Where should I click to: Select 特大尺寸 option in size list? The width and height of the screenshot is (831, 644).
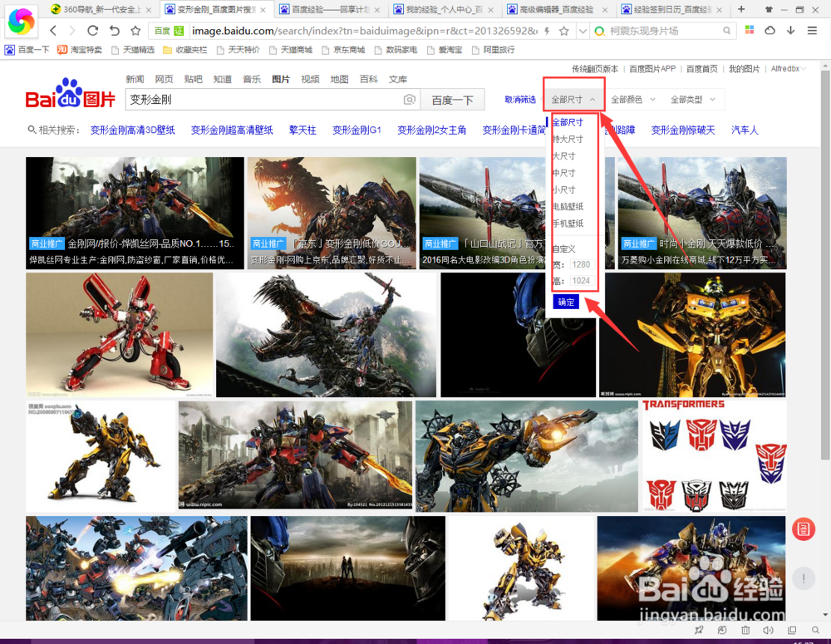point(568,140)
